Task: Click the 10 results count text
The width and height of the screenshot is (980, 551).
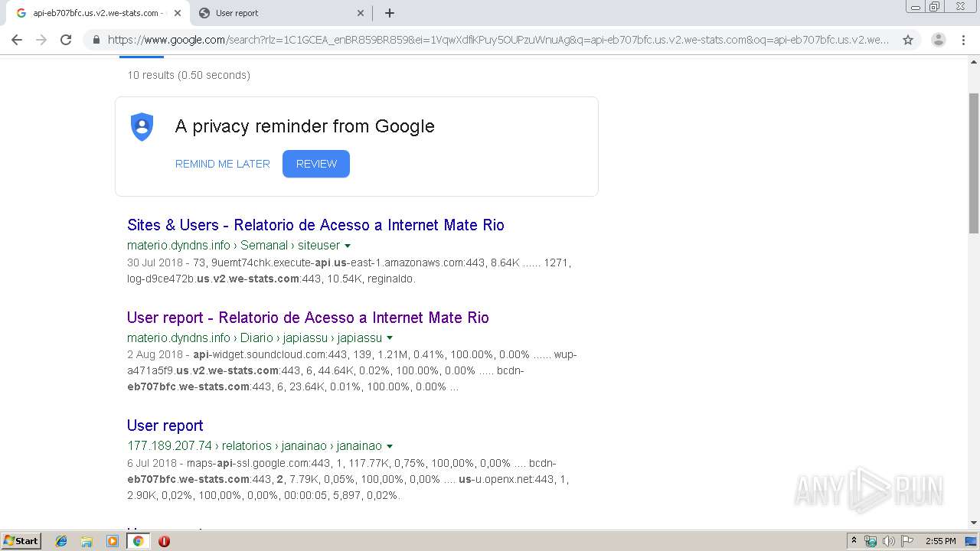Action: [x=188, y=75]
